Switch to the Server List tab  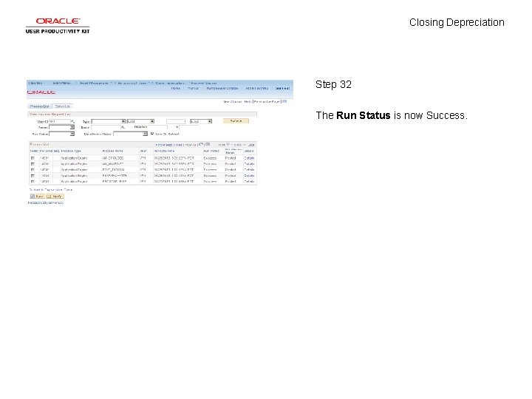point(63,106)
